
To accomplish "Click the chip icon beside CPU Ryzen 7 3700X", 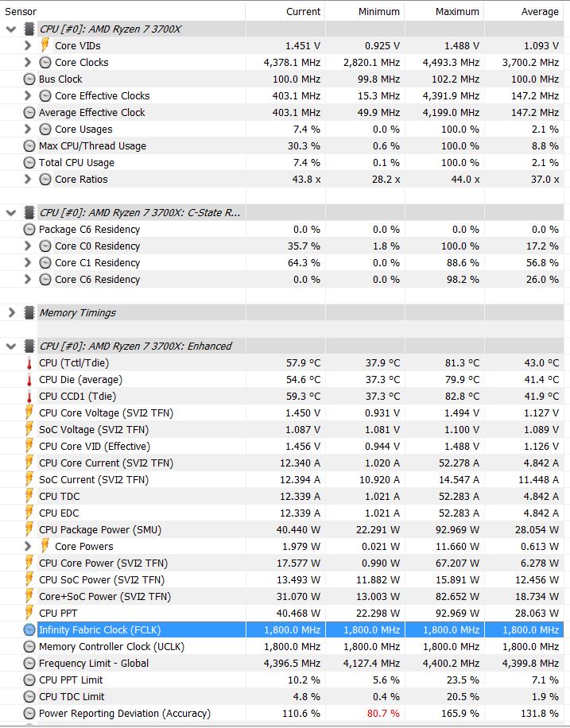I will point(29,29).
